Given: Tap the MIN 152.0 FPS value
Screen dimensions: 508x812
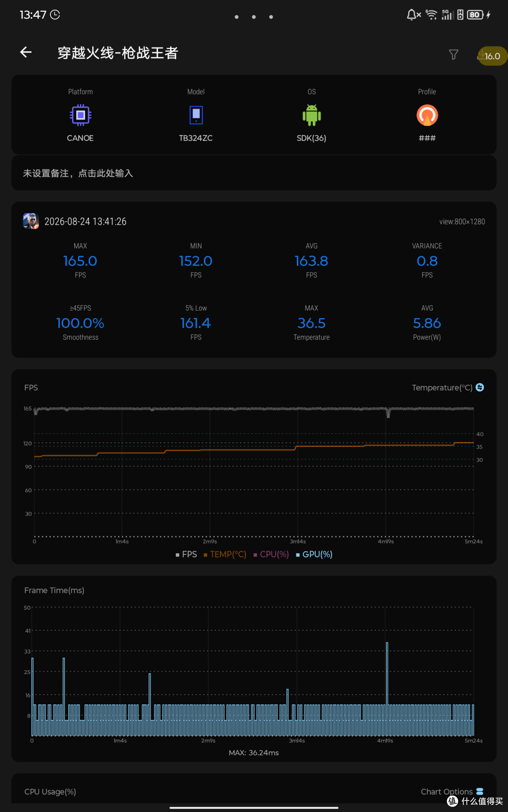Looking at the screenshot, I should coord(196,261).
